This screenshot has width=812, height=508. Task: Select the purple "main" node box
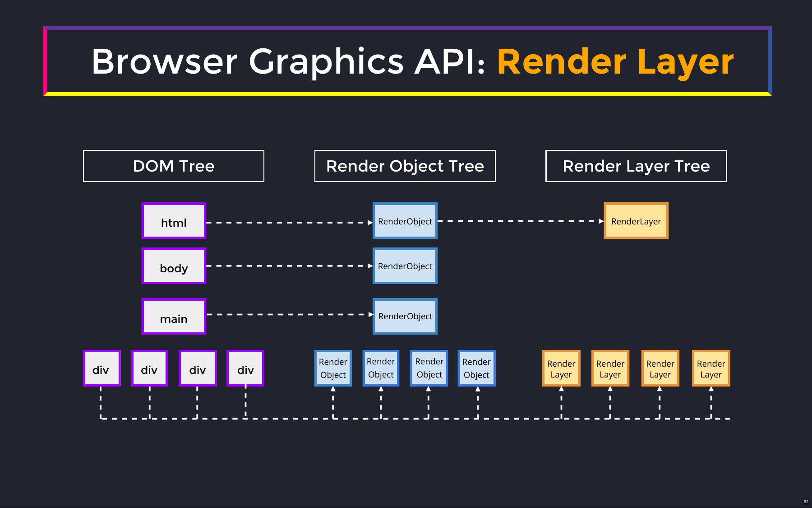[x=174, y=316]
